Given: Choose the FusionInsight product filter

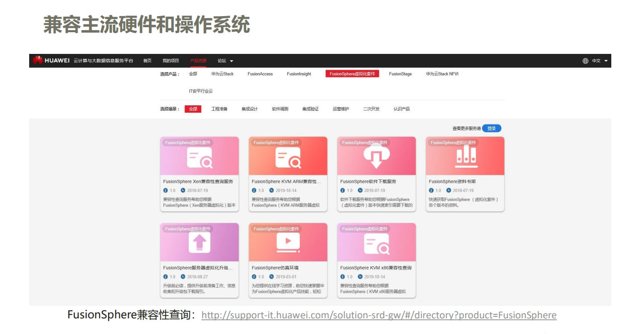Looking at the screenshot, I should coord(299,74).
